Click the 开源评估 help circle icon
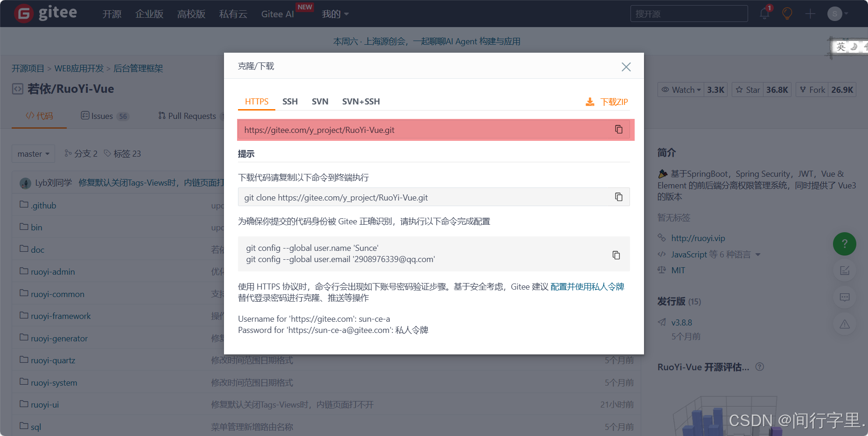 pos(760,367)
